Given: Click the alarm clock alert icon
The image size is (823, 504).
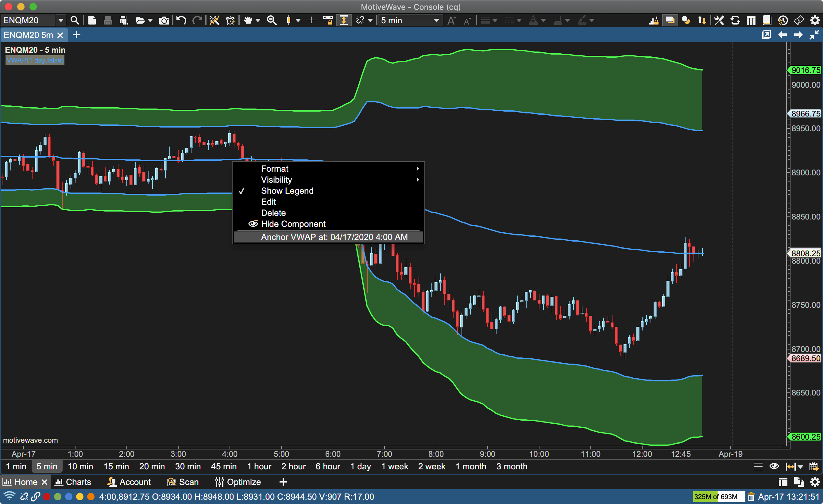Looking at the screenshot, I should point(230,21).
